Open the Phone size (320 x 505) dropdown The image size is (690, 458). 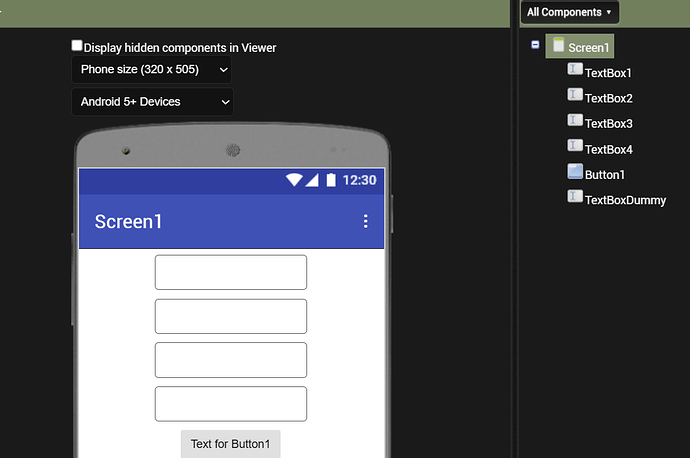(151, 70)
